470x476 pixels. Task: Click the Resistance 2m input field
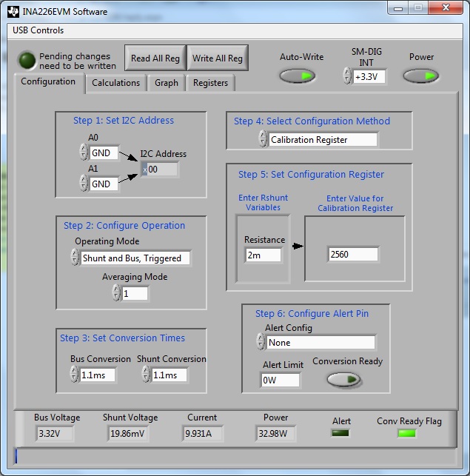(263, 255)
